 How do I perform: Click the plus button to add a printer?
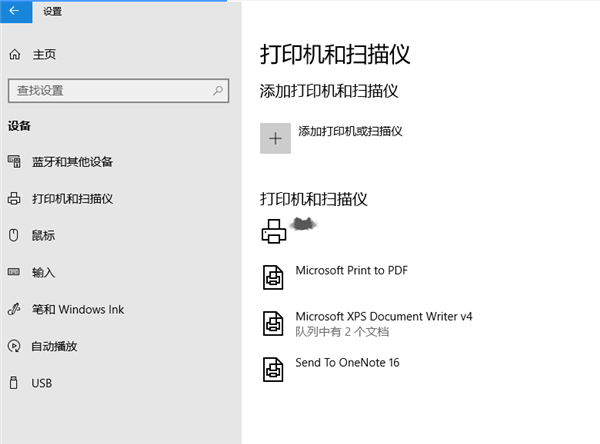[x=275, y=139]
